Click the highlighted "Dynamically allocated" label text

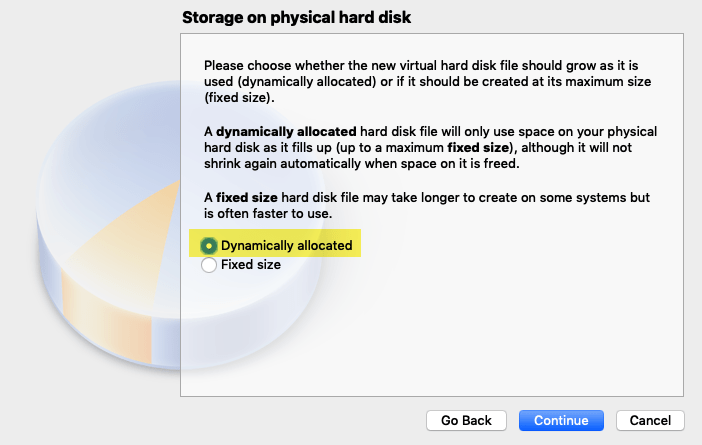click(287, 245)
